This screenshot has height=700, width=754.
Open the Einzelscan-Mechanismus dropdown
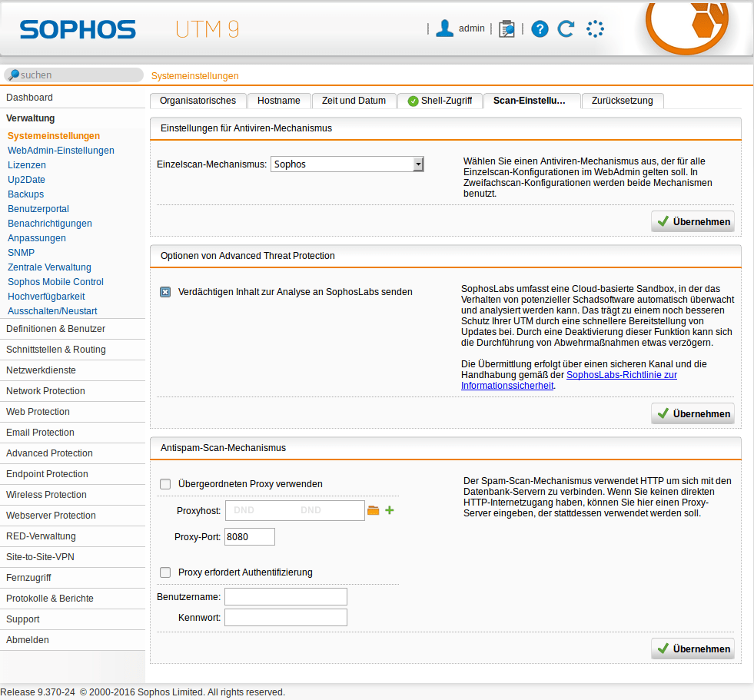click(x=347, y=164)
